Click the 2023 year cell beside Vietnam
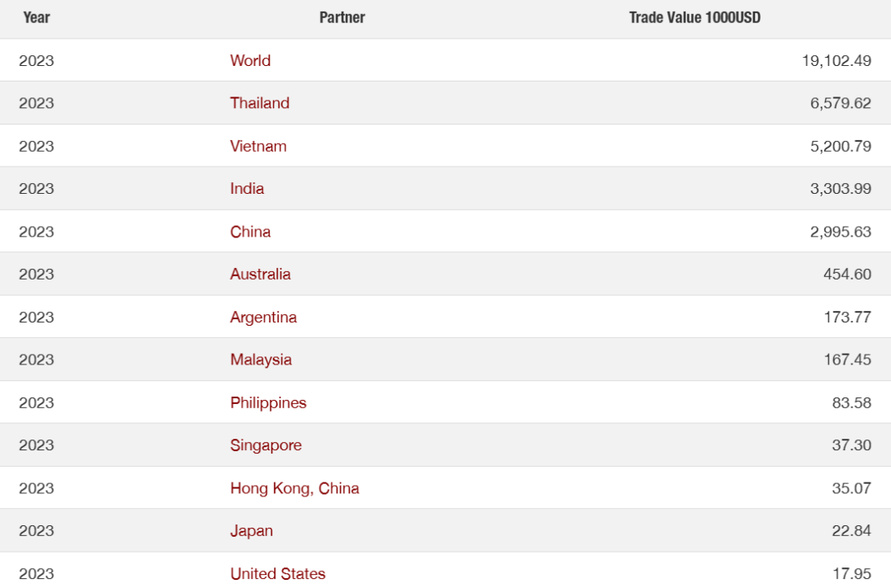Image resolution: width=891 pixels, height=588 pixels. [x=36, y=146]
